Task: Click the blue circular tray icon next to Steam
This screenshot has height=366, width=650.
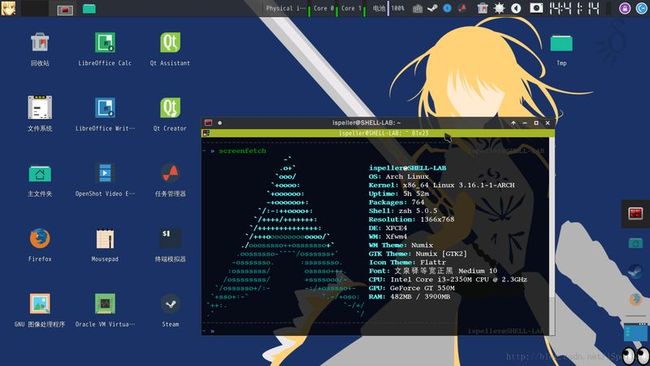Action: point(447,8)
